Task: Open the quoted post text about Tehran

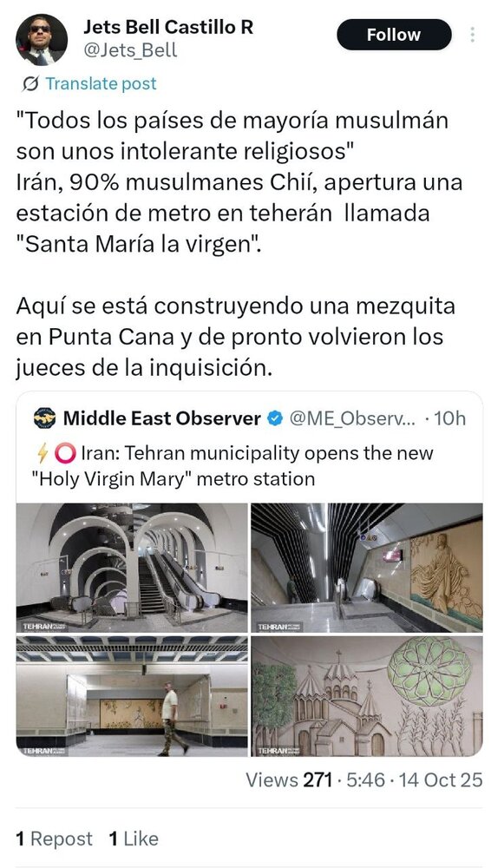Action: [235, 465]
